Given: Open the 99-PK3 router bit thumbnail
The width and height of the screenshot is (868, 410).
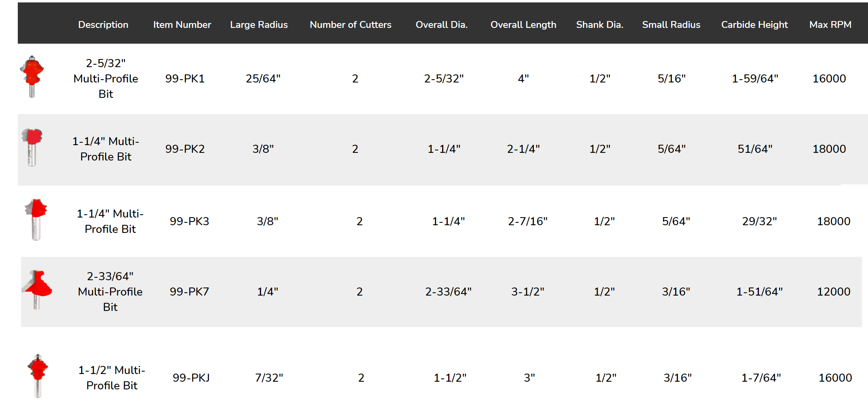Looking at the screenshot, I should [36, 220].
